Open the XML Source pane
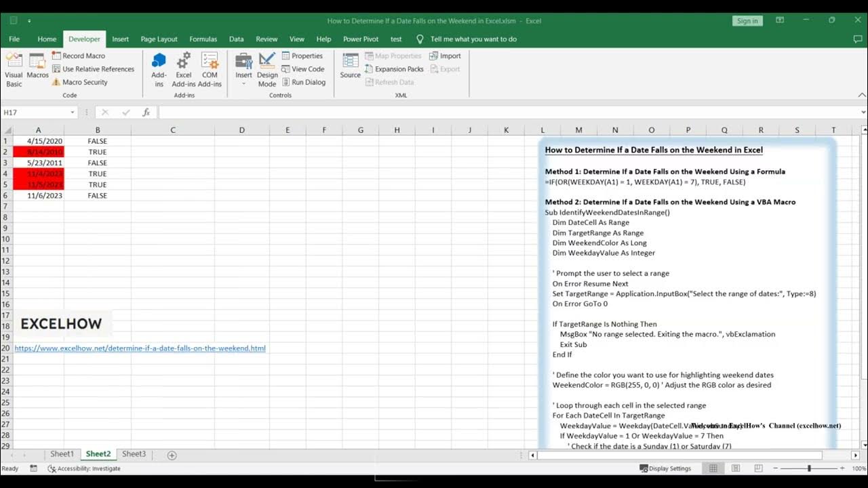 click(350, 66)
